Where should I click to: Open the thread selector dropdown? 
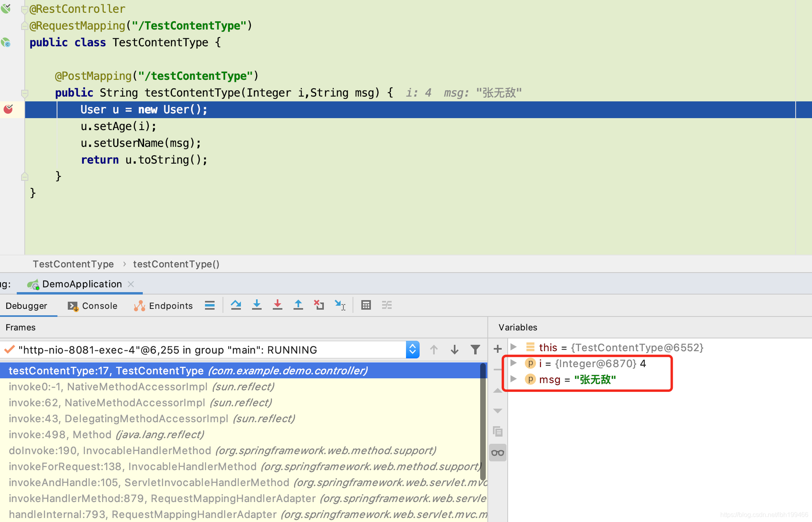click(x=412, y=350)
